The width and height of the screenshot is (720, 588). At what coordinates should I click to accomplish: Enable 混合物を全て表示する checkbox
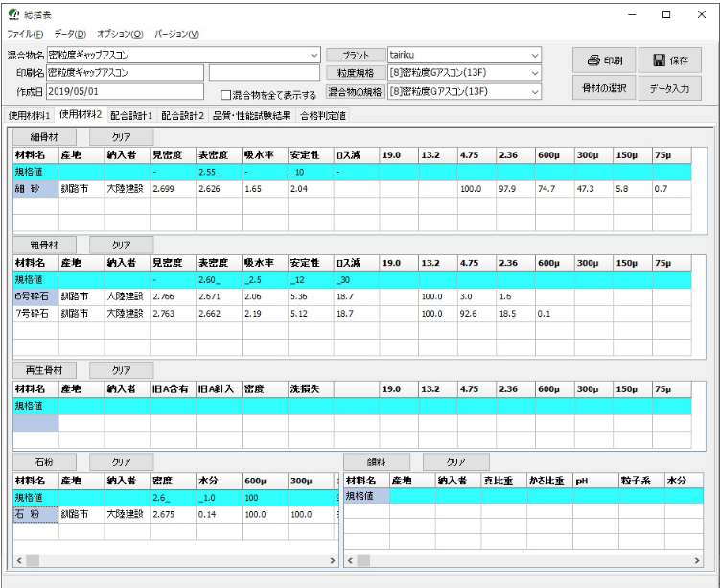[x=226, y=95]
